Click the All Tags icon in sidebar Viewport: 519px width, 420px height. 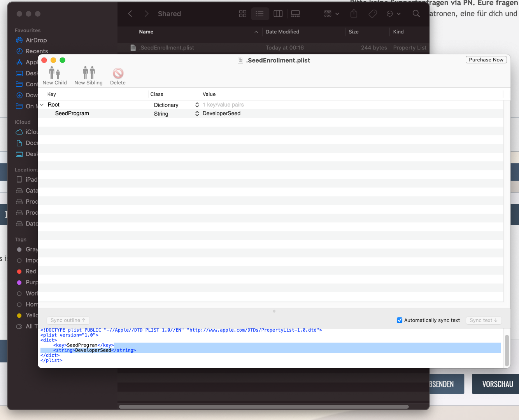pos(19,326)
